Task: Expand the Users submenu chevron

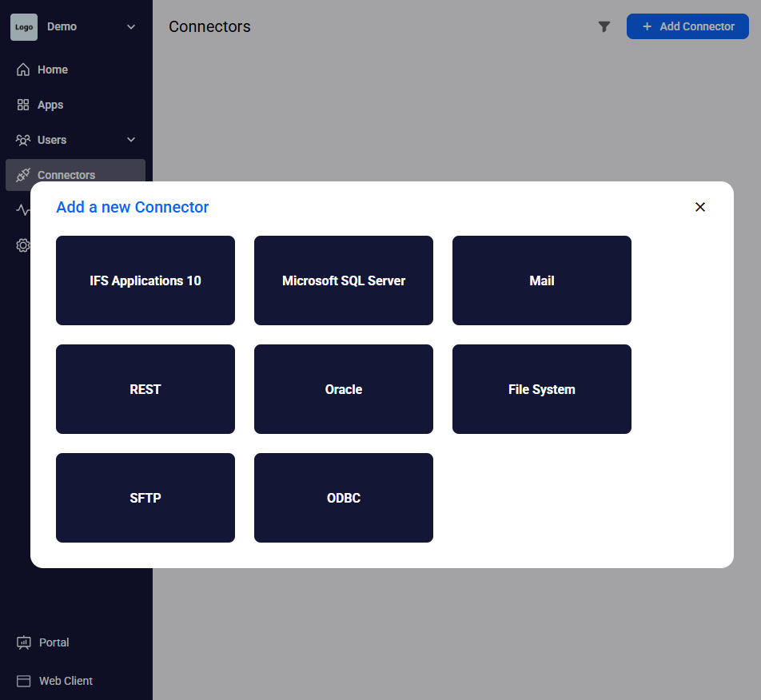Action: [x=131, y=140]
